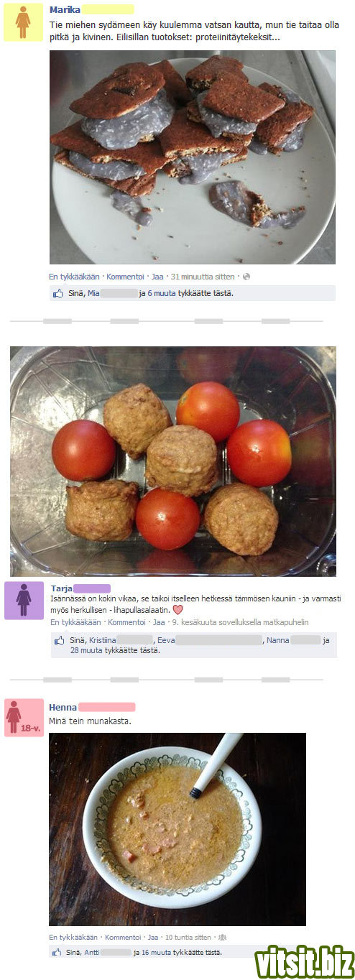The height and width of the screenshot is (980, 355).
Task: Click globe privacy icon on Marika's post
Action: (246, 277)
